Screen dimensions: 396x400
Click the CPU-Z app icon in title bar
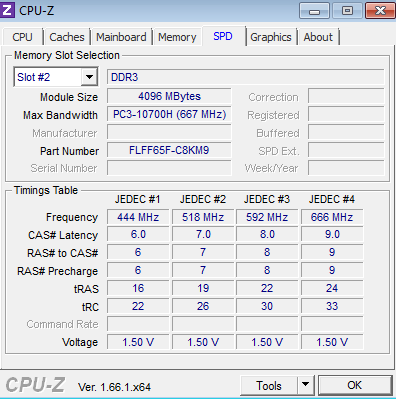pyautogui.click(x=7, y=10)
